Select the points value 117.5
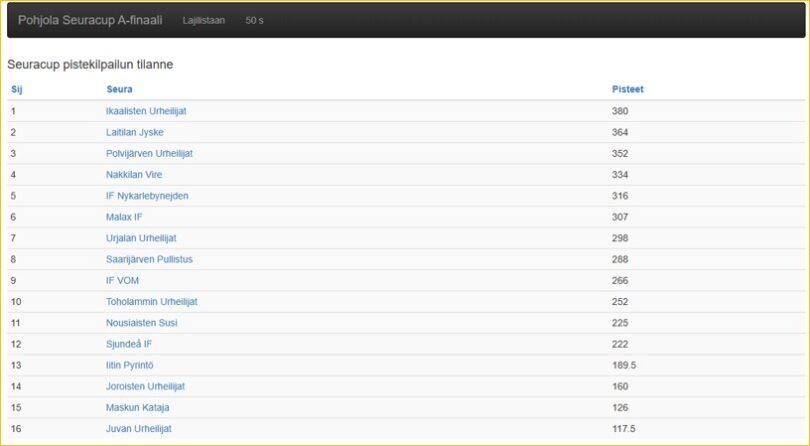Screen dimensions: 810x446 [x=624, y=429]
